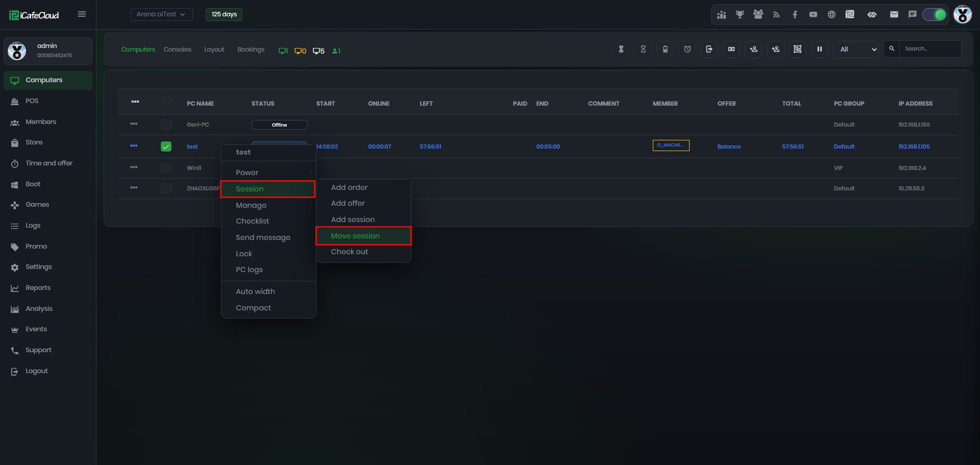980x465 pixels.
Task: Click Logout in the sidebar
Action: [48, 371]
